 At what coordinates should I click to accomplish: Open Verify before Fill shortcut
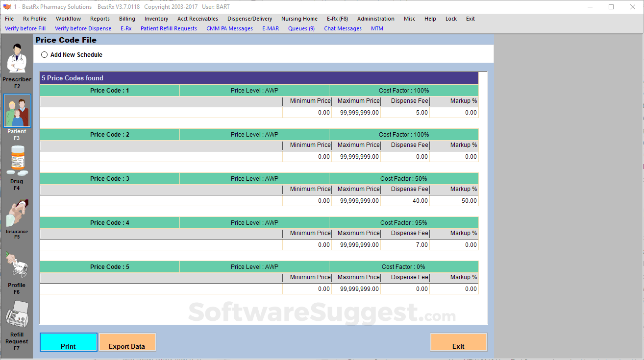coord(25,28)
